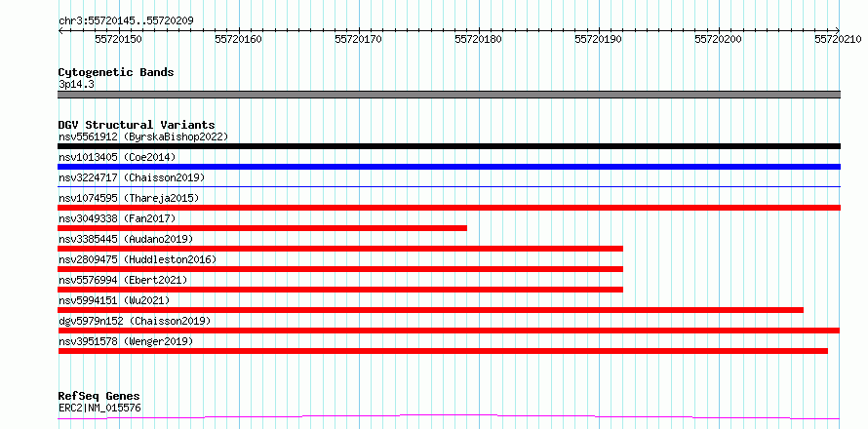Click the gray 3p14.3 cytogenetic band bar

449,95
